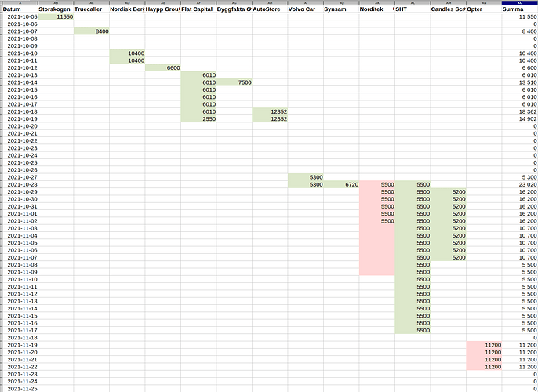Click the 6600 cell in Haypp Group
Image resolution: width=538 pixels, height=392 pixels.
tap(162, 67)
